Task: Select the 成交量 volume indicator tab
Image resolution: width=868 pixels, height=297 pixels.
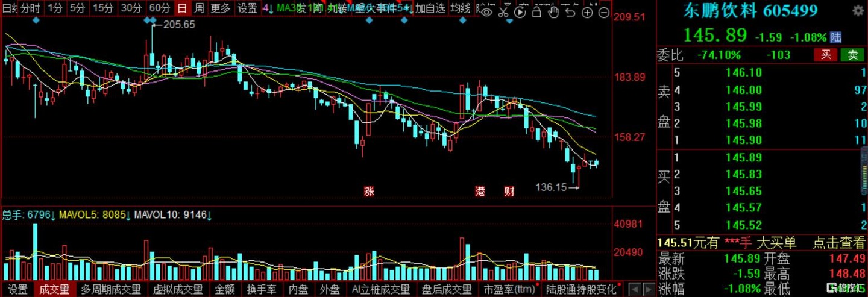Action: pyautogui.click(x=54, y=290)
